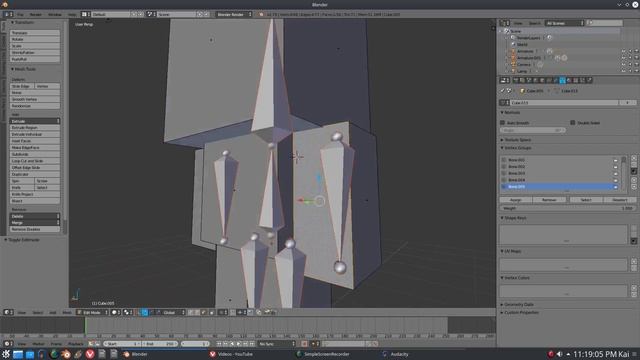Select the highlighted Bone.005 vertex group
The image size is (640, 360).
[x=559, y=187]
